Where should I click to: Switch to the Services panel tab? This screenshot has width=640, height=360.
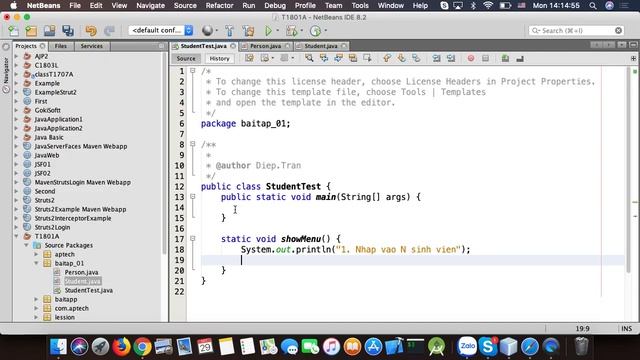click(x=91, y=46)
